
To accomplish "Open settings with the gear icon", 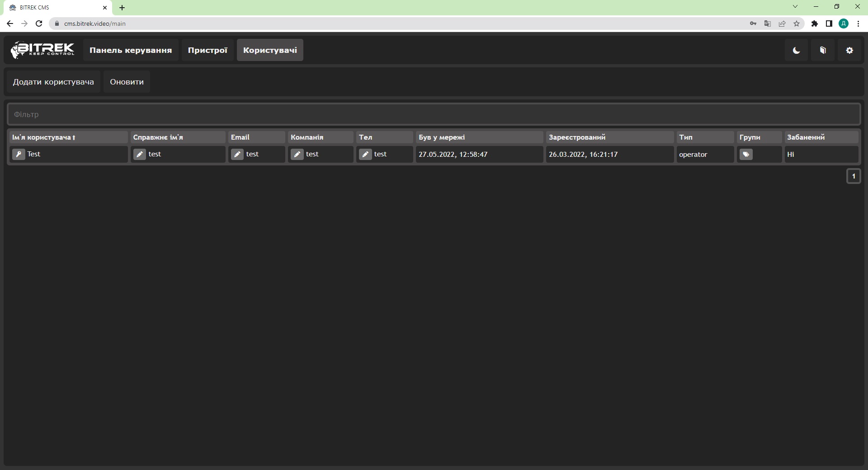I will [x=849, y=50].
